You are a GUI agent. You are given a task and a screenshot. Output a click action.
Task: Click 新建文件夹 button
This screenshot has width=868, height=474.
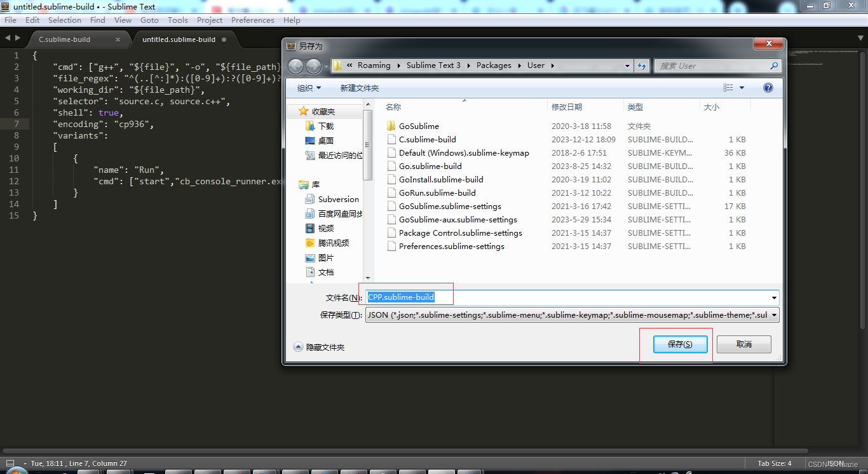click(359, 88)
